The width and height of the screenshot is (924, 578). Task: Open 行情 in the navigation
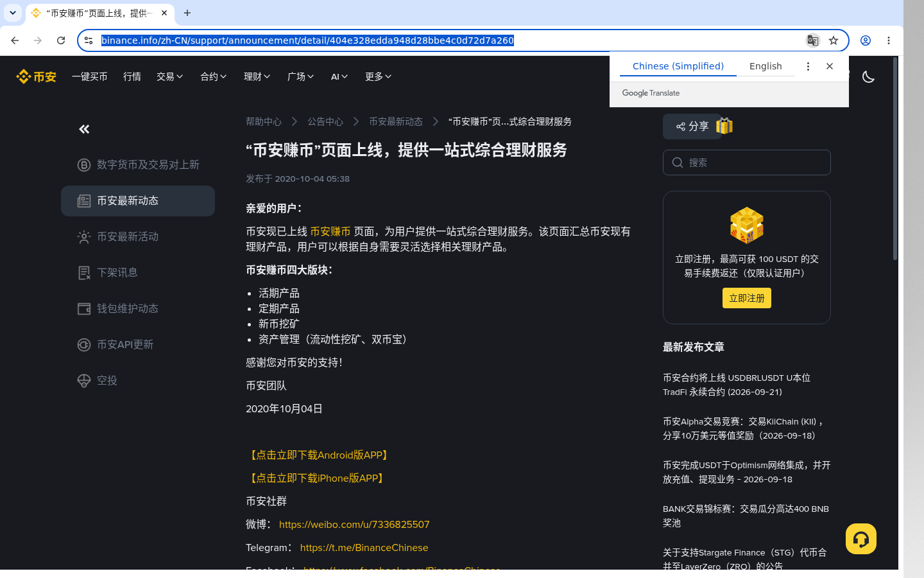pyautogui.click(x=132, y=76)
